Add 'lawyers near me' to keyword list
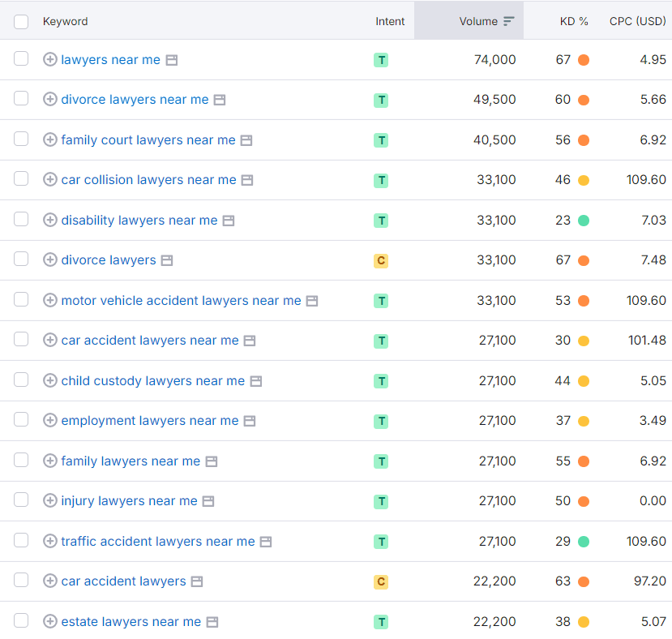672x639 pixels. 50,59
